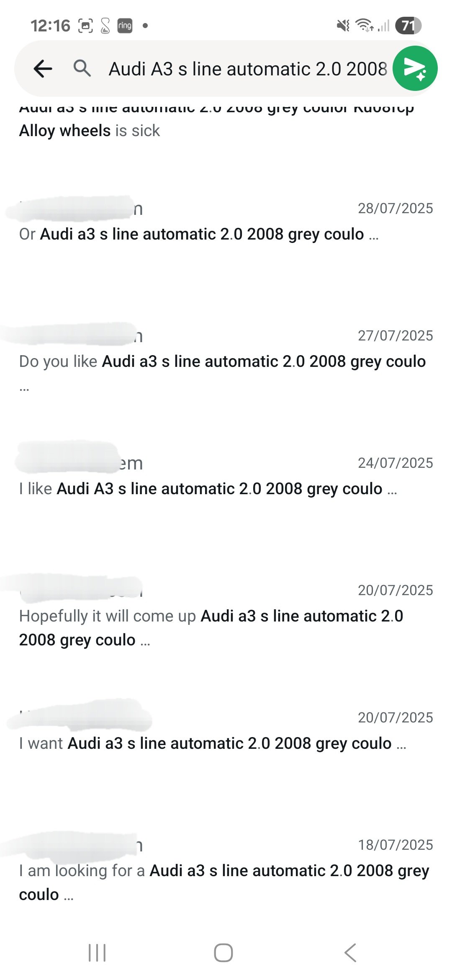
Task: Tap the Android home navigation button
Action: pyautogui.click(x=223, y=953)
